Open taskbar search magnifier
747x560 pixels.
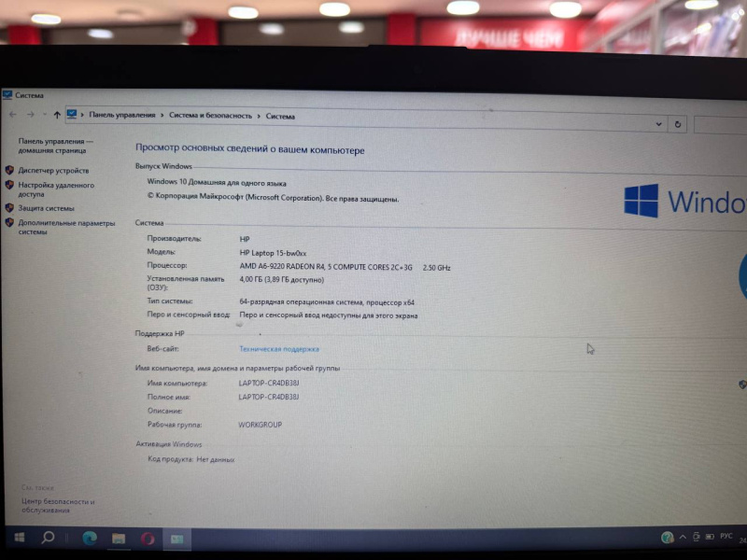(48, 538)
